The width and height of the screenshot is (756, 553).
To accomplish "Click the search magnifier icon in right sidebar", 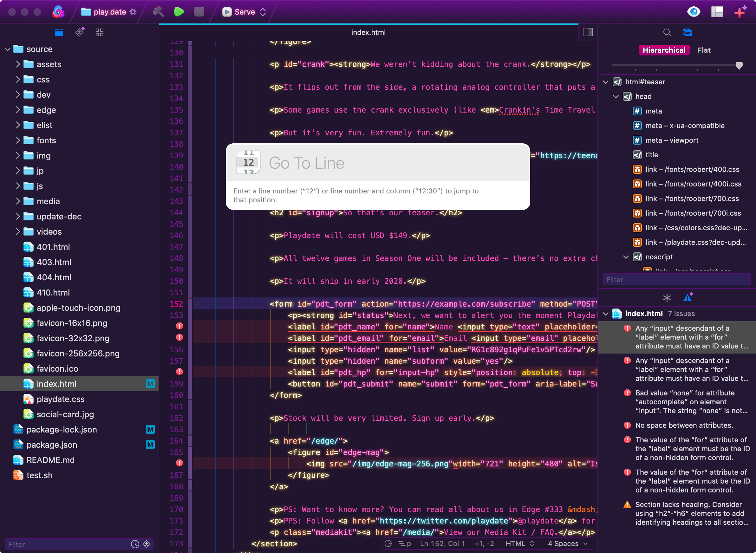I will point(667,32).
